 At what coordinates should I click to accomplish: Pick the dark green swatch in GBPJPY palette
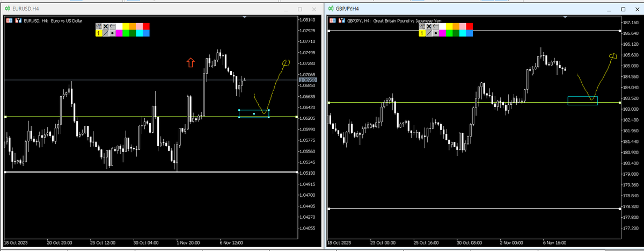coord(456,33)
